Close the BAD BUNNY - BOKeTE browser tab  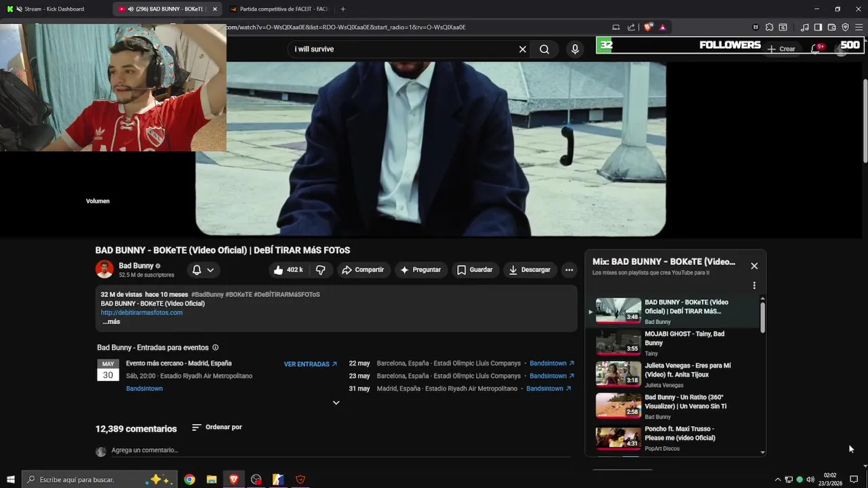click(x=215, y=9)
